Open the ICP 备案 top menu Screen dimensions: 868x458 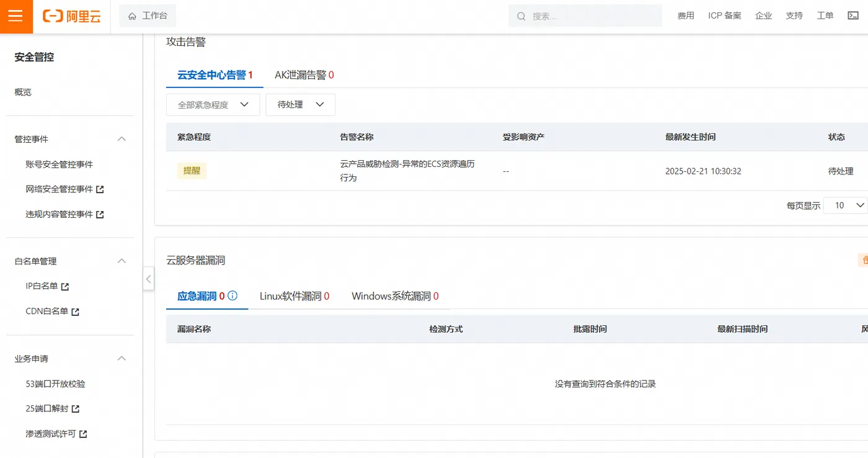coord(725,16)
